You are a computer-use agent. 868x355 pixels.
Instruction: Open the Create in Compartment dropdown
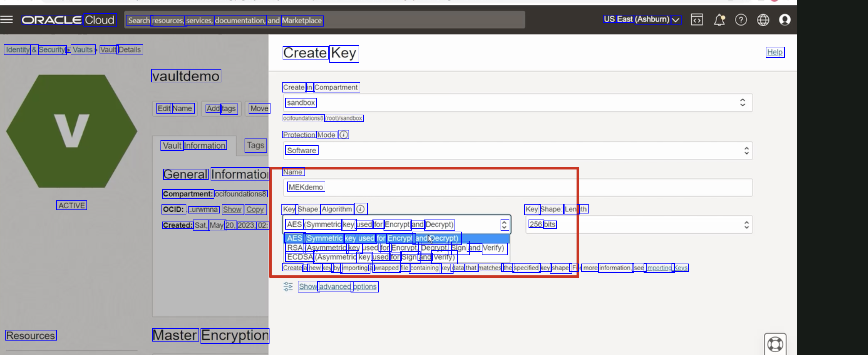pos(517,103)
